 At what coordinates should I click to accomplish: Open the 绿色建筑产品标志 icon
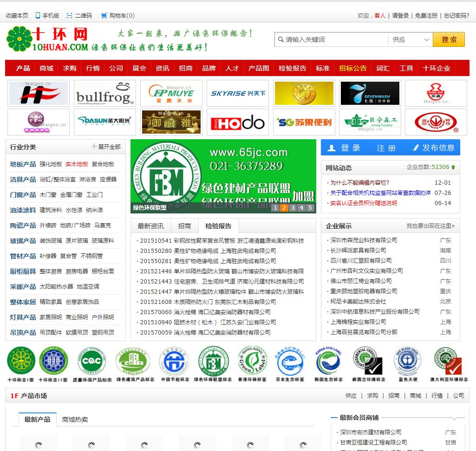coord(136,364)
